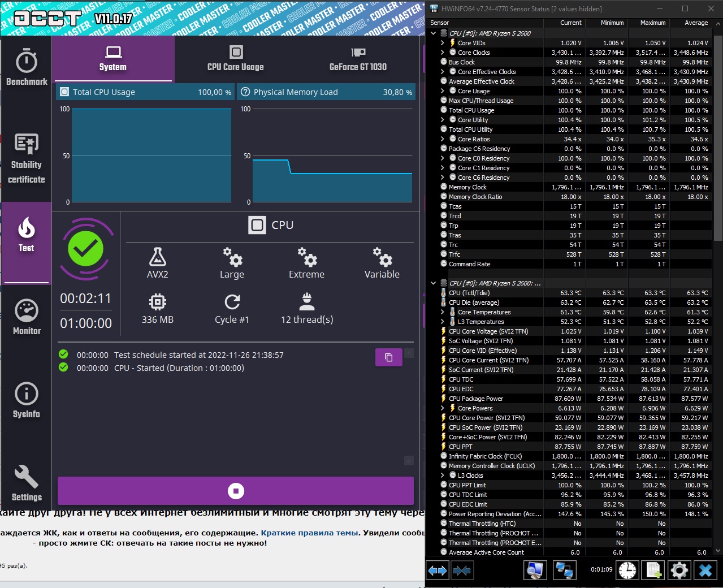The width and height of the screenshot is (723, 588).
Task: Expand the L3 Temperatures row
Action: point(443,322)
